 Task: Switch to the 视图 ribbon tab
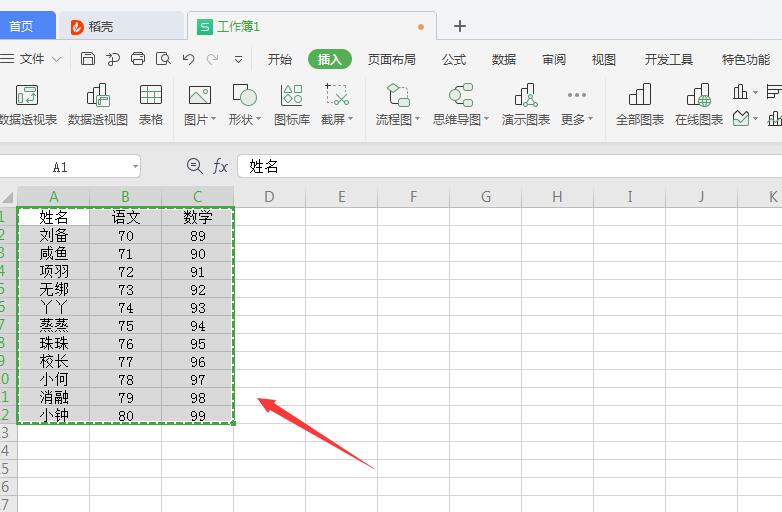[x=603, y=59]
